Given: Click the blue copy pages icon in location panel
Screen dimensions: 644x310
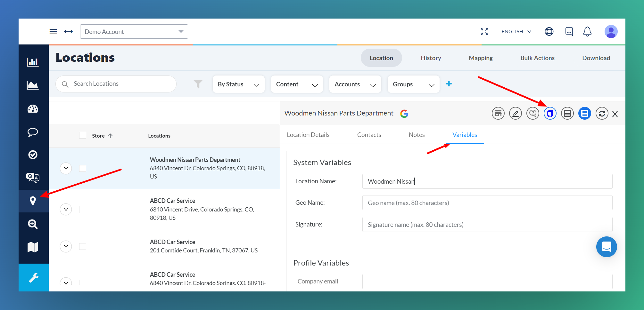Looking at the screenshot, I should tap(550, 113).
